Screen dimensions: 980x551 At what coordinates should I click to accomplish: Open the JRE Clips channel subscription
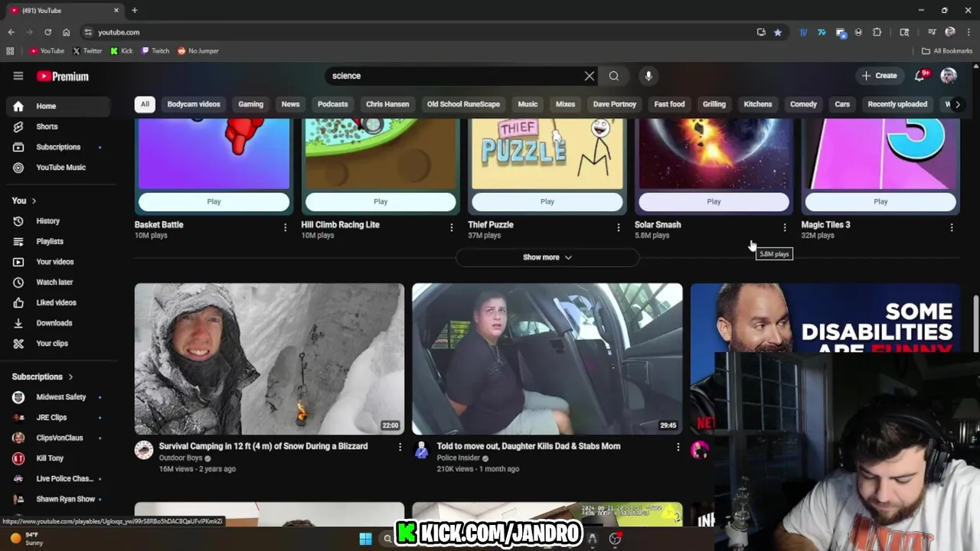click(x=58, y=417)
